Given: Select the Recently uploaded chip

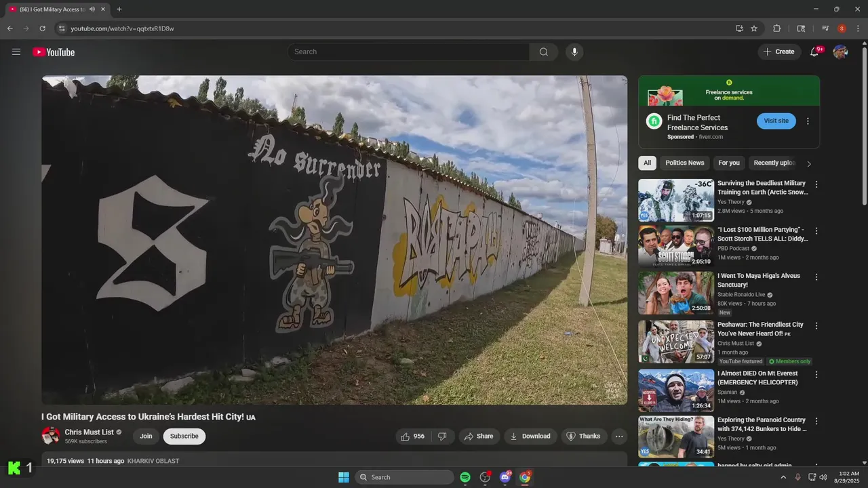Looking at the screenshot, I should 774,163.
